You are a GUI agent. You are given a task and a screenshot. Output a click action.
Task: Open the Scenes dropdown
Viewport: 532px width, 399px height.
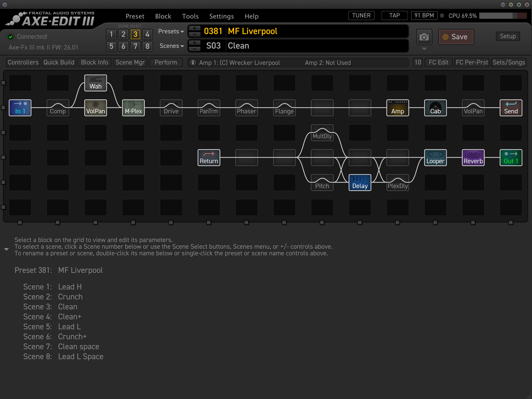[x=171, y=46]
